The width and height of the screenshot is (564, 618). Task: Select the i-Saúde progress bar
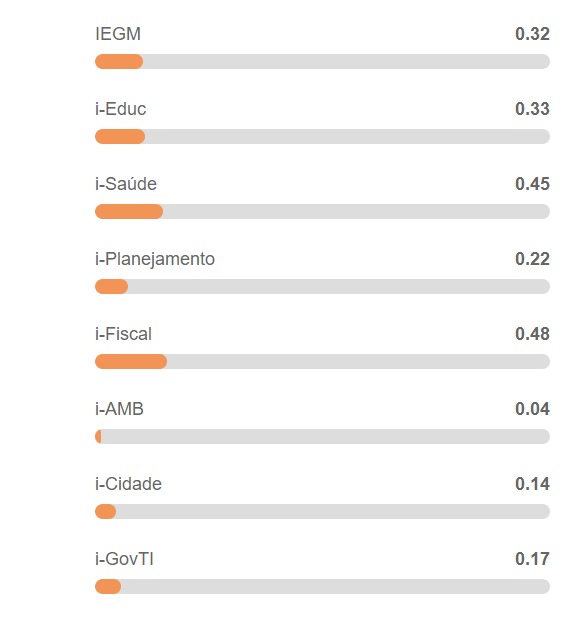click(x=322, y=211)
